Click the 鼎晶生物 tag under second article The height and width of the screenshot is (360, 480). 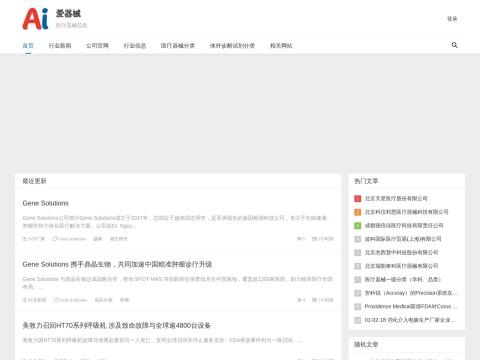(103, 300)
